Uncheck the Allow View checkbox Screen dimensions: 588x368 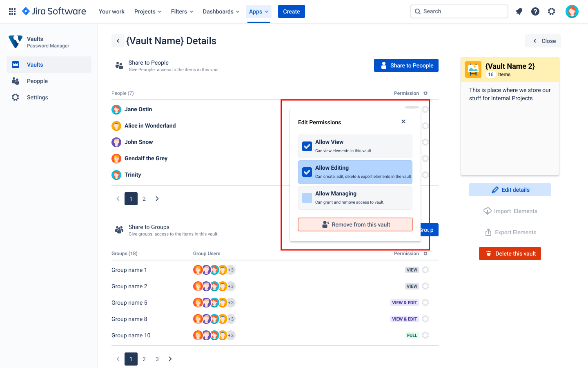click(307, 146)
